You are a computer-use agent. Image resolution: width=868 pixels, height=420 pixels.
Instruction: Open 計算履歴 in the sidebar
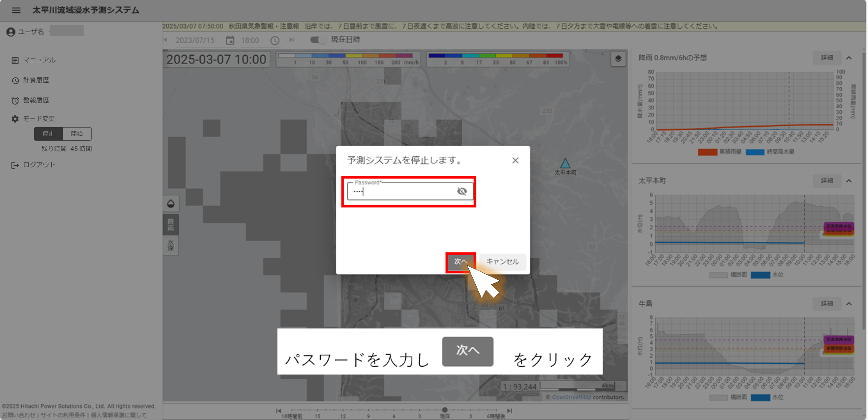point(36,80)
